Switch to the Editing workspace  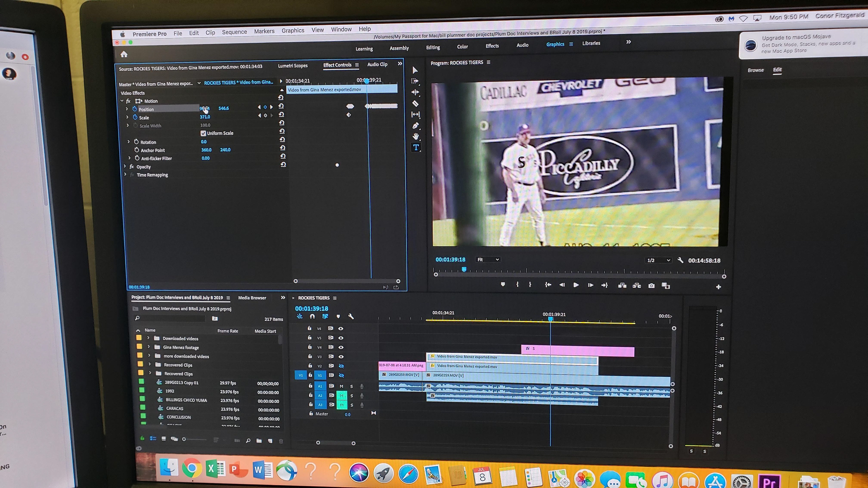tap(433, 47)
